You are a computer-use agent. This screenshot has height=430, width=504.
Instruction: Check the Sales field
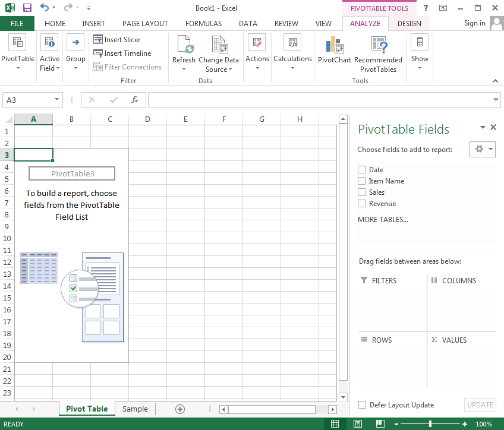click(361, 192)
